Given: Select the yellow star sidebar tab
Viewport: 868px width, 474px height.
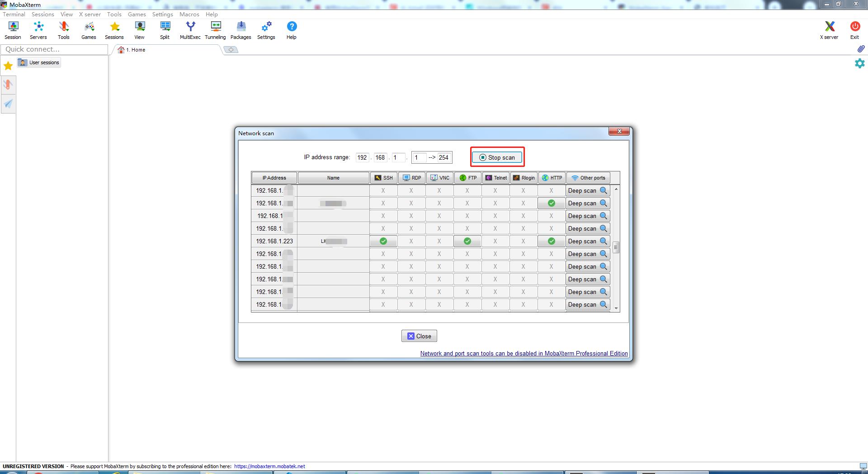Looking at the screenshot, I should click(x=8, y=66).
